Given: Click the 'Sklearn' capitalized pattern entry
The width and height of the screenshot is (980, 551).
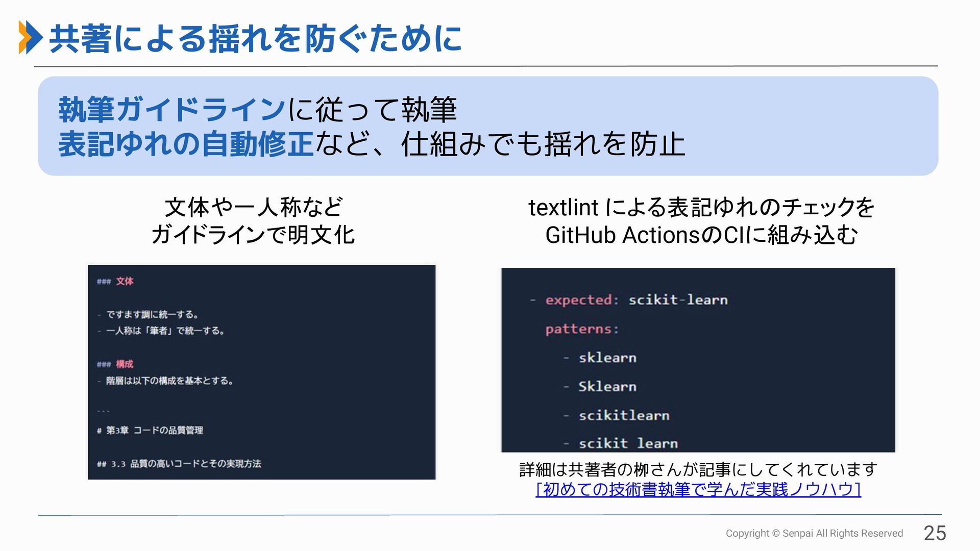Looking at the screenshot, I should (x=607, y=387).
